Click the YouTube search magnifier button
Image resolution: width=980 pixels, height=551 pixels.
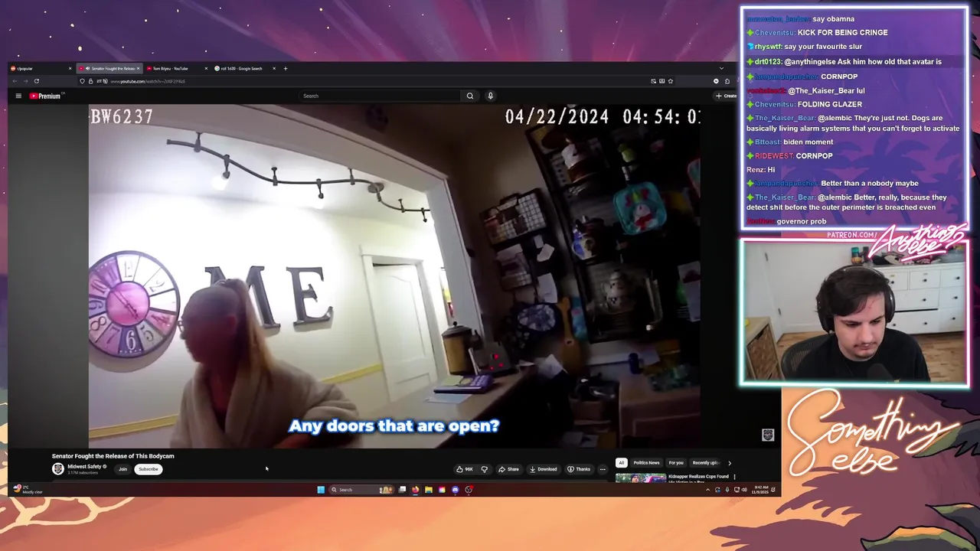470,96
